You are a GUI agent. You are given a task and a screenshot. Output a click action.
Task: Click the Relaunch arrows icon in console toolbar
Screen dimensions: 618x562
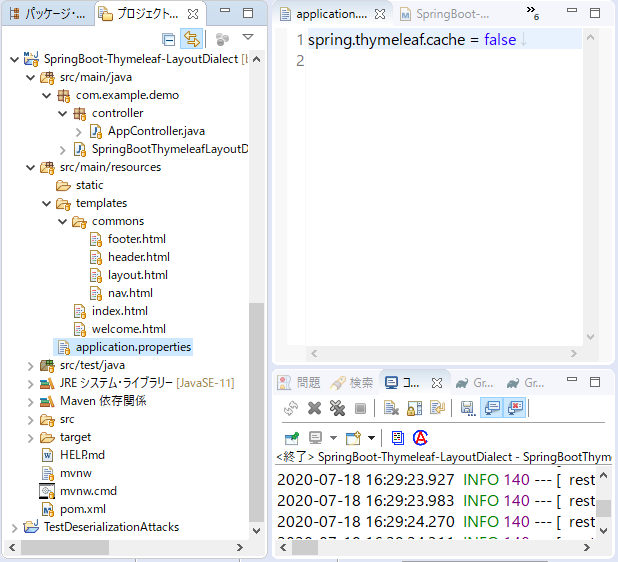coord(291,408)
